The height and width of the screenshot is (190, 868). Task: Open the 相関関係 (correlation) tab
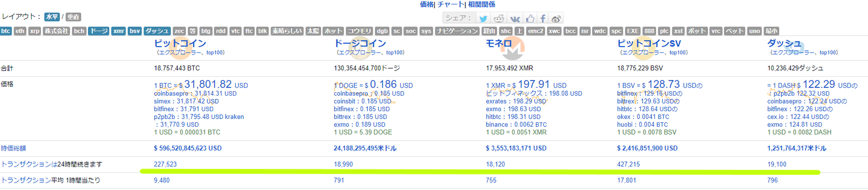click(x=482, y=5)
